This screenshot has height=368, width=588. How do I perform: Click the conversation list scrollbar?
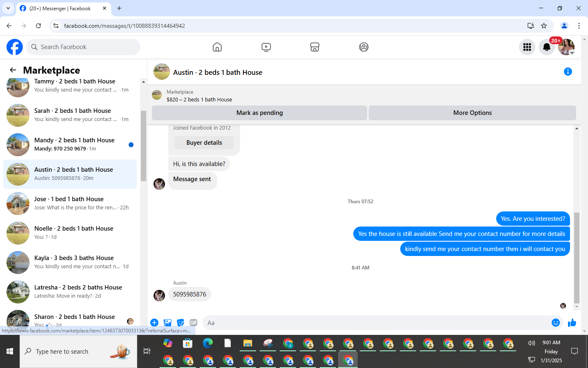[143, 146]
